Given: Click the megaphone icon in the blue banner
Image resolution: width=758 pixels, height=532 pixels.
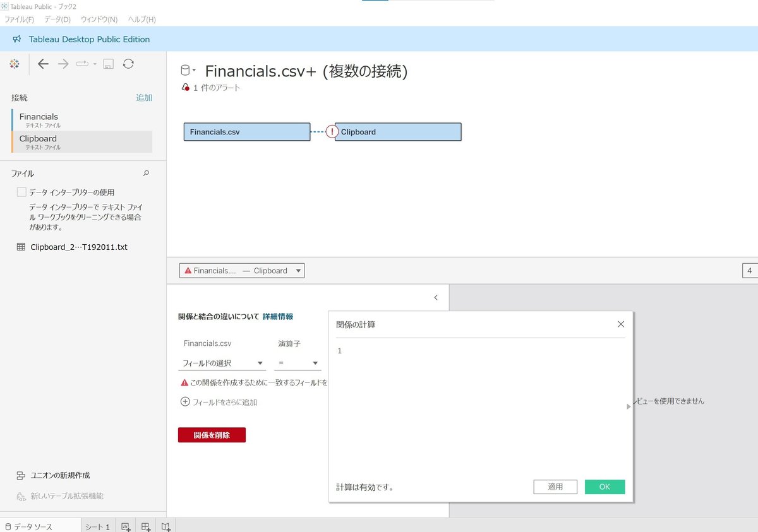Looking at the screenshot, I should click(17, 39).
